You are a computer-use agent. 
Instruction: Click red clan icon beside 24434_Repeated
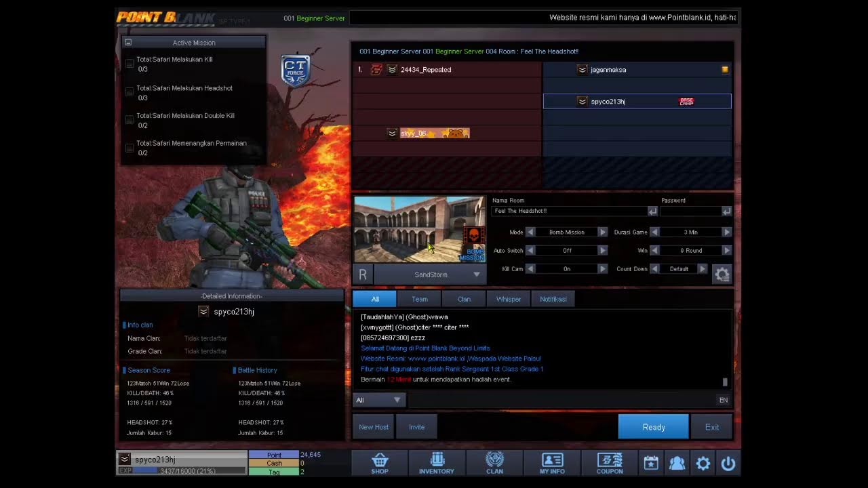[x=376, y=70]
